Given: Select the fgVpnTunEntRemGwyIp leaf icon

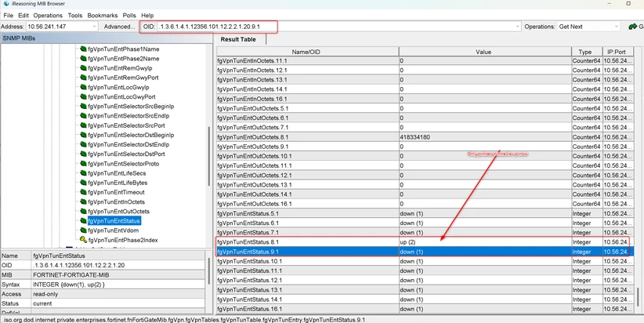Looking at the screenshot, I should click(x=83, y=68).
